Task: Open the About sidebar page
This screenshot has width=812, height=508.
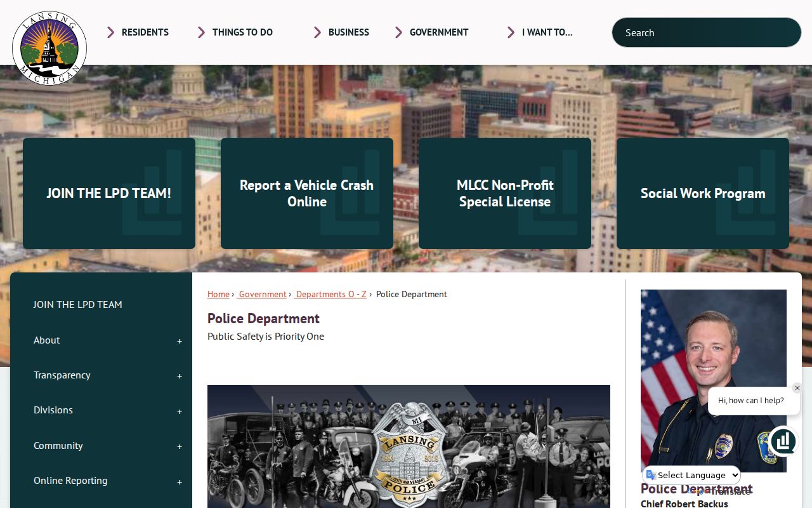Action: point(47,340)
